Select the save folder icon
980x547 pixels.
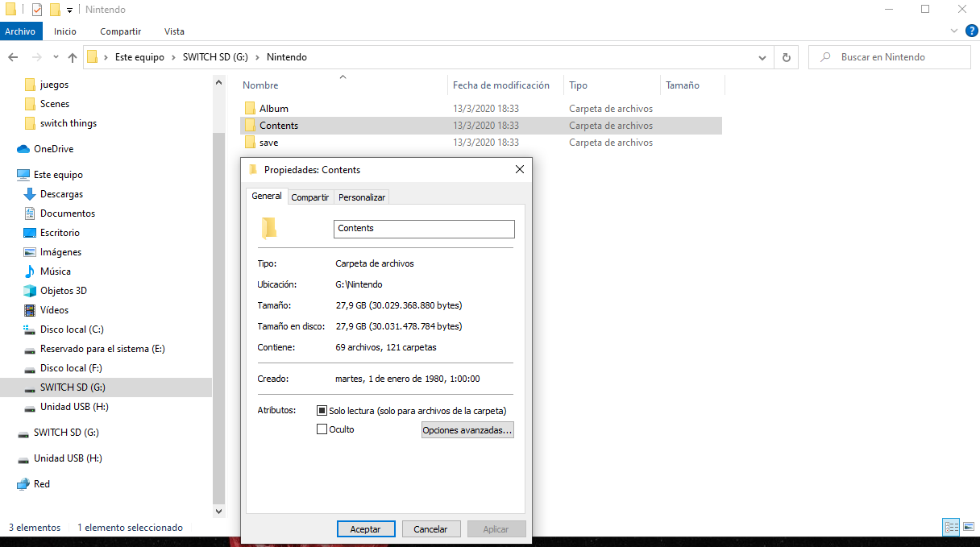click(x=250, y=142)
